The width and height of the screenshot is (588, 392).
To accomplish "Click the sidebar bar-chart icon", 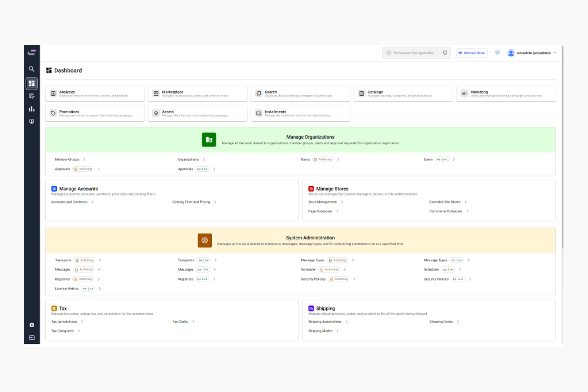I will point(32,108).
